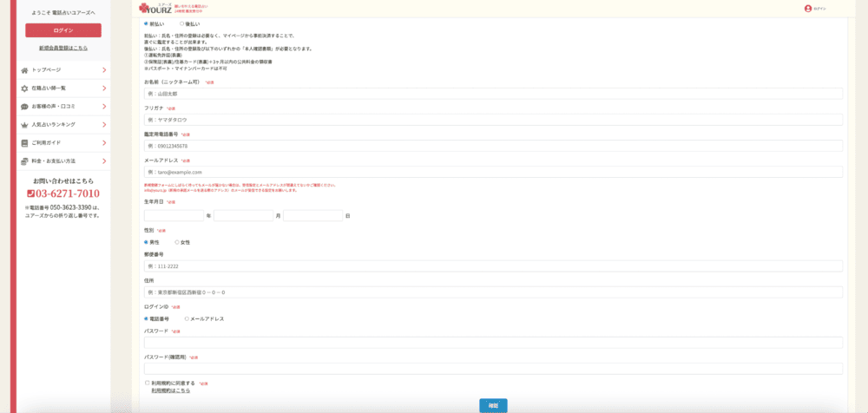
Task: Check the 利用規約に同意する checkbox
Action: [148, 383]
